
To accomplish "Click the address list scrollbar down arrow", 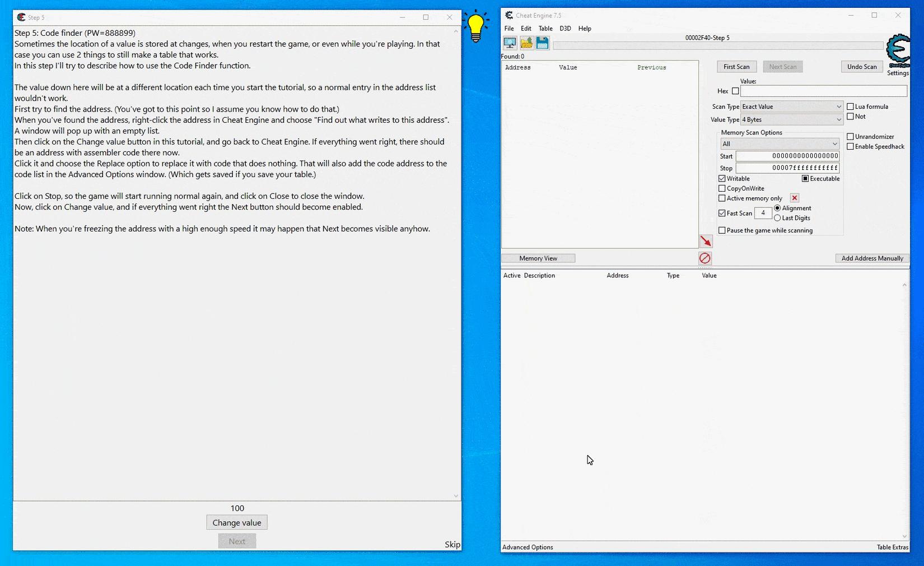I will (x=904, y=536).
